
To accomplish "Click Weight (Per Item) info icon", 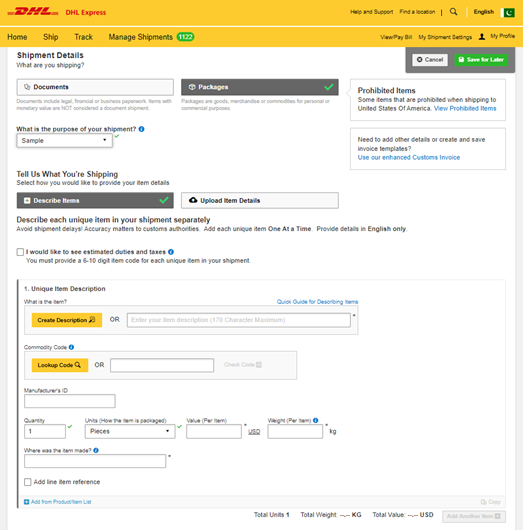I will pos(315,420).
